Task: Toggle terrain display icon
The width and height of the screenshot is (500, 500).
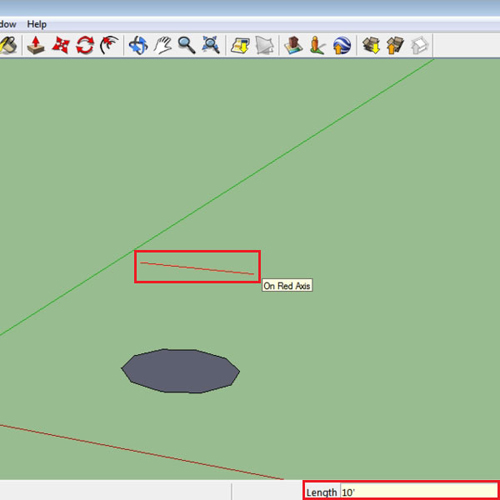Action: pos(264,45)
